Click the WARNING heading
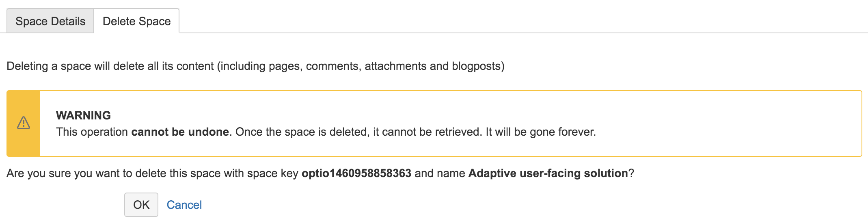 pyautogui.click(x=83, y=115)
